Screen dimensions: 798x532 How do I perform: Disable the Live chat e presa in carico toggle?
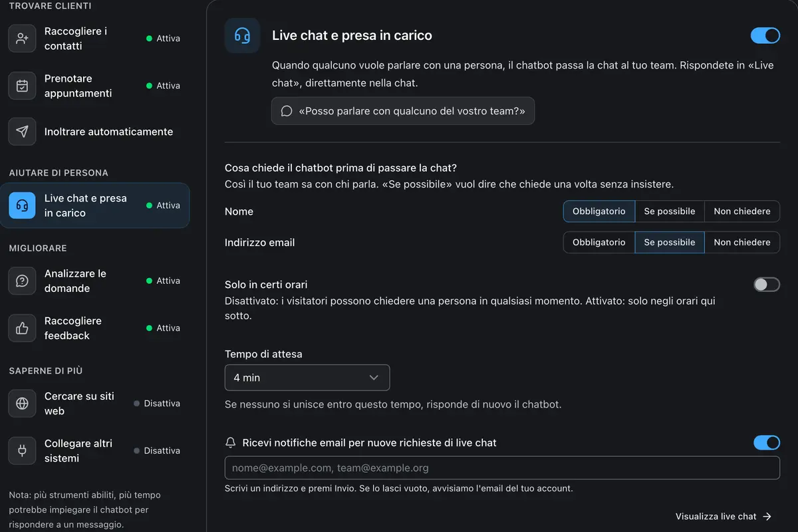click(x=765, y=35)
